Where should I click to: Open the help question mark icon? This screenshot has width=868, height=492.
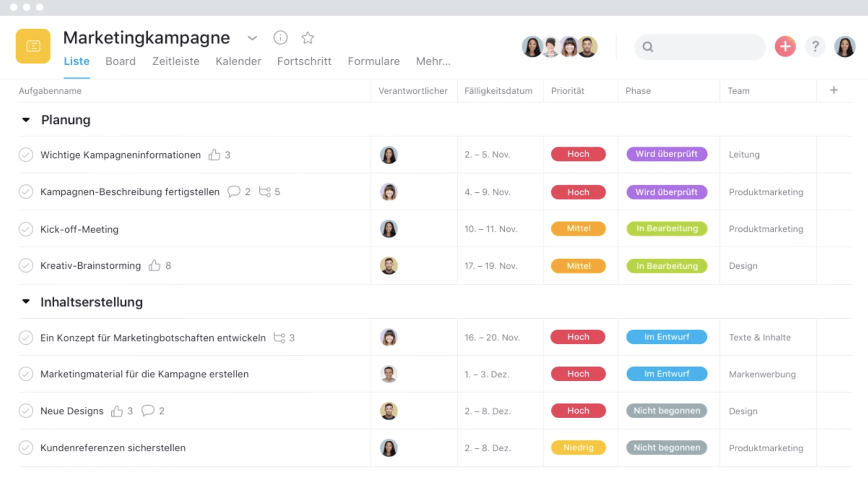[815, 47]
